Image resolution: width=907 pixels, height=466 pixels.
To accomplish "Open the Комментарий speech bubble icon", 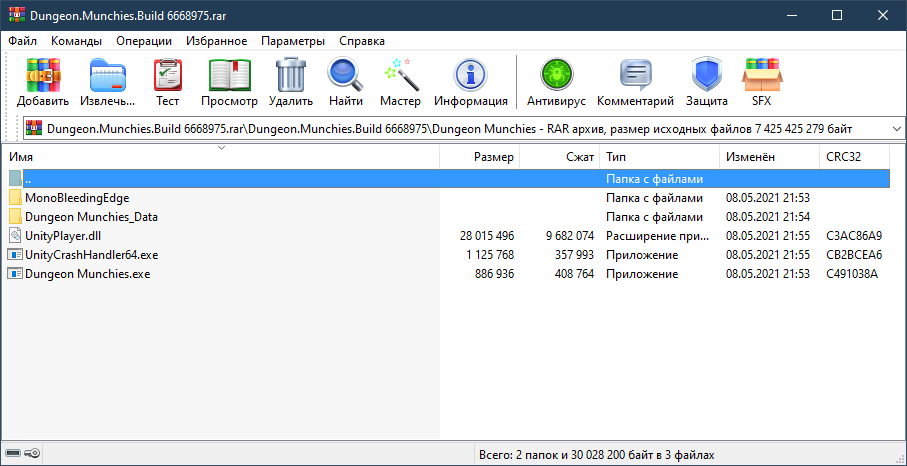I will (x=636, y=75).
